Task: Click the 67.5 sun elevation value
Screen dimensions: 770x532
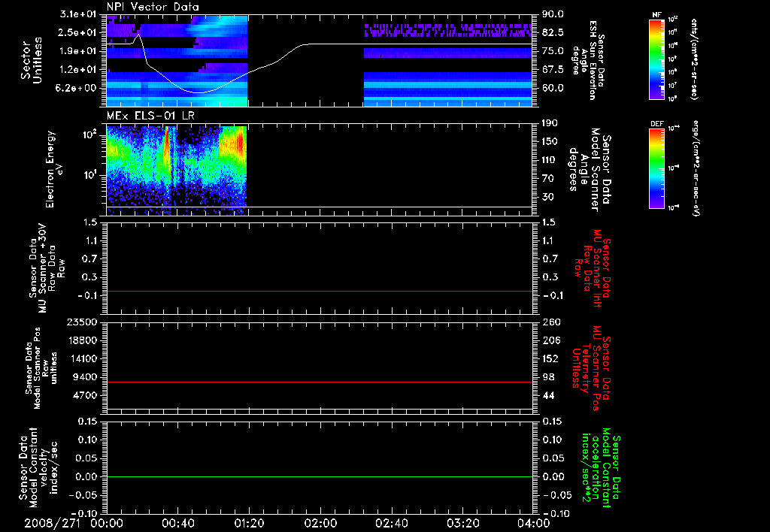Action: [553, 70]
